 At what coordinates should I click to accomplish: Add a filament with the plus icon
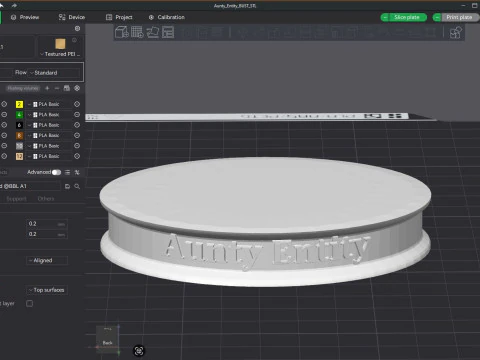point(47,88)
